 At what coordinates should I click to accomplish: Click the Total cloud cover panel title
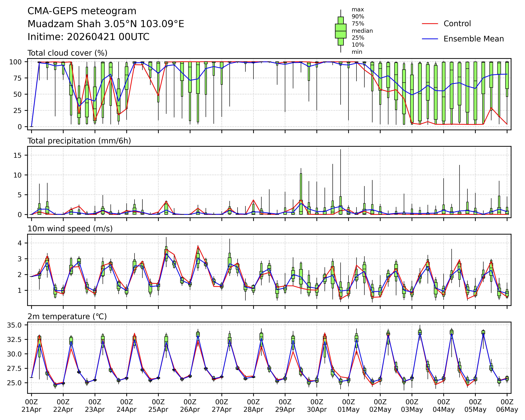coord(67,53)
